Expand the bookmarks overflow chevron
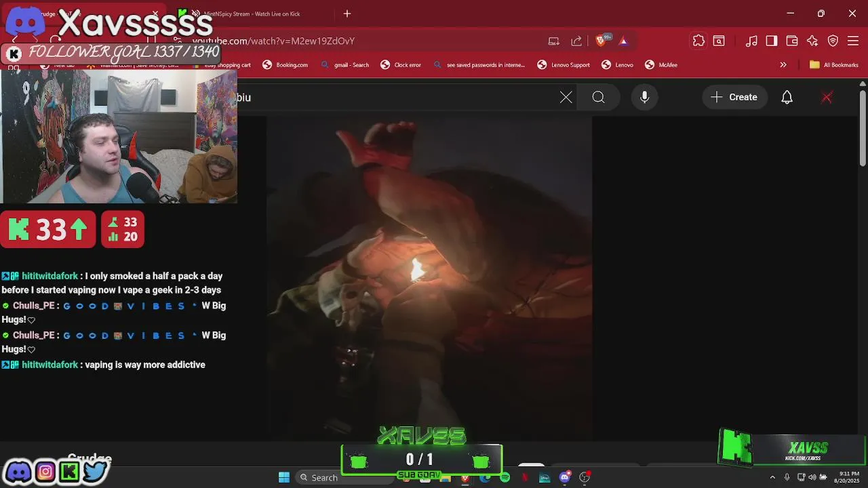 tap(783, 64)
